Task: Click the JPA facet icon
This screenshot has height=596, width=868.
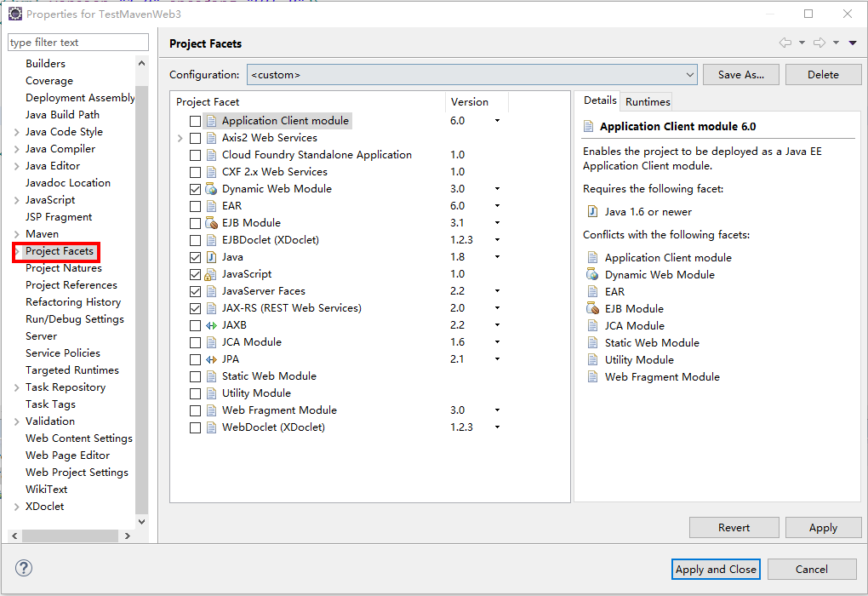Action: tap(212, 359)
